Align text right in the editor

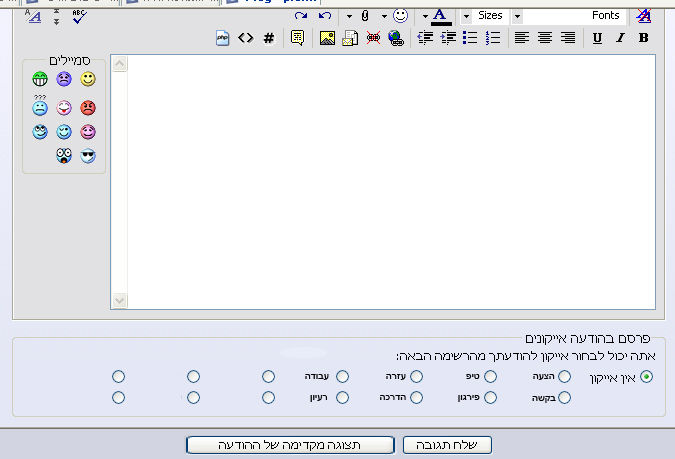568,38
